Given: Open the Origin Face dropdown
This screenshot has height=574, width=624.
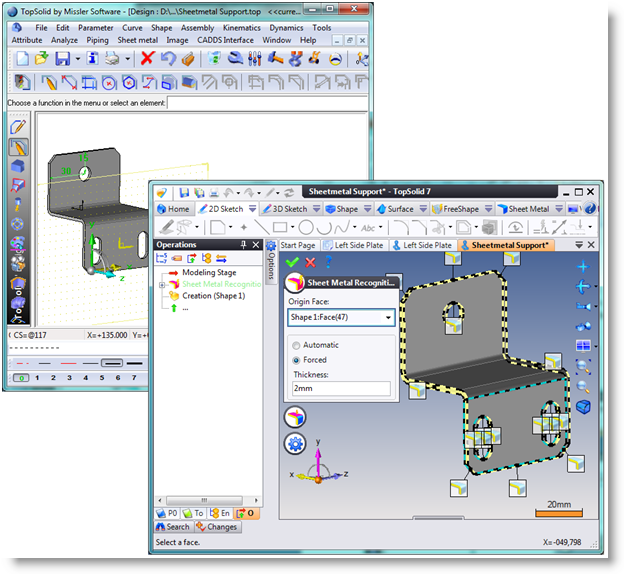Looking at the screenshot, I should click(x=388, y=318).
